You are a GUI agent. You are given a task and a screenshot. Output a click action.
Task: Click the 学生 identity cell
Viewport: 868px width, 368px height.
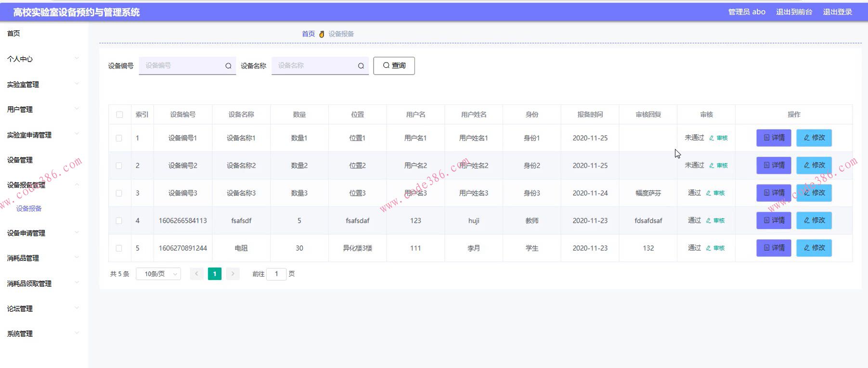[x=532, y=248]
